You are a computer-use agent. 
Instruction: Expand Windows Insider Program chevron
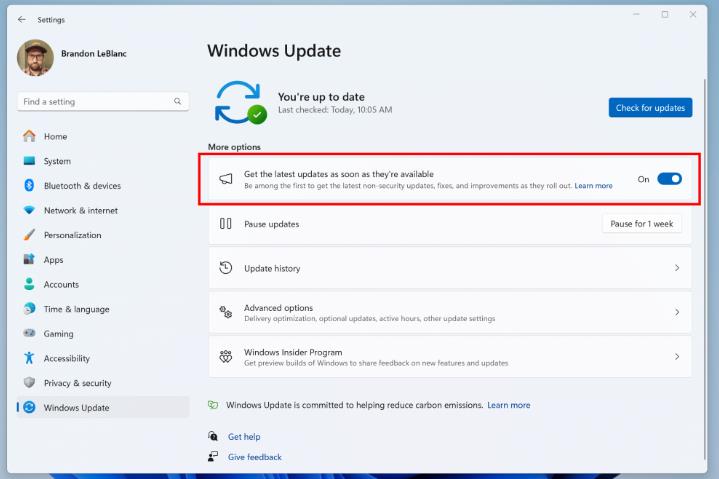[677, 356]
